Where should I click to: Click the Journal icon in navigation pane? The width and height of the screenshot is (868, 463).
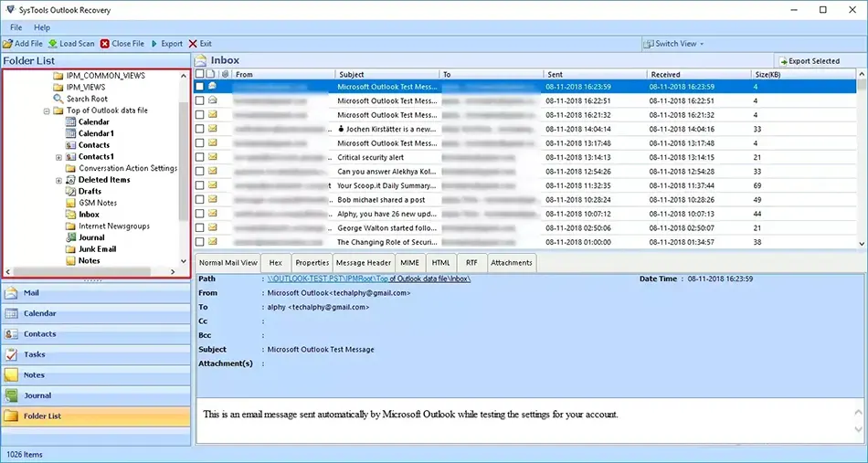(11, 395)
